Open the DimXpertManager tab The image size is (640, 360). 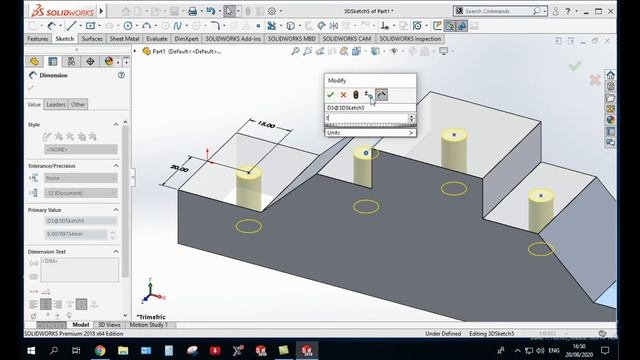click(90, 61)
